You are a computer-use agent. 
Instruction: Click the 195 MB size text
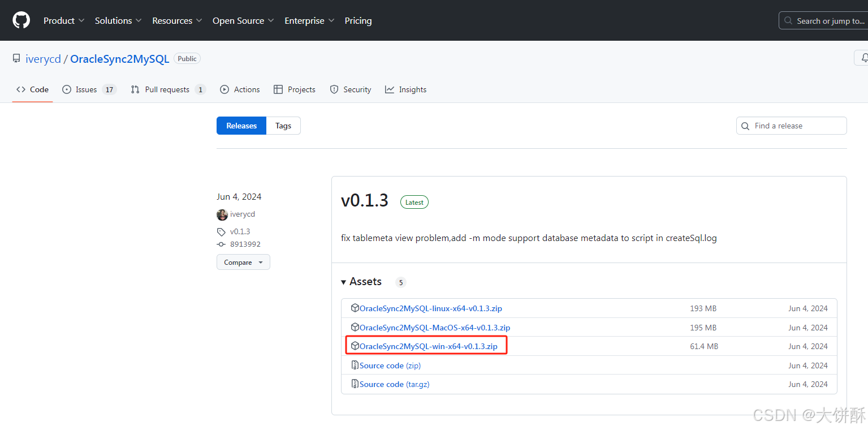point(703,328)
